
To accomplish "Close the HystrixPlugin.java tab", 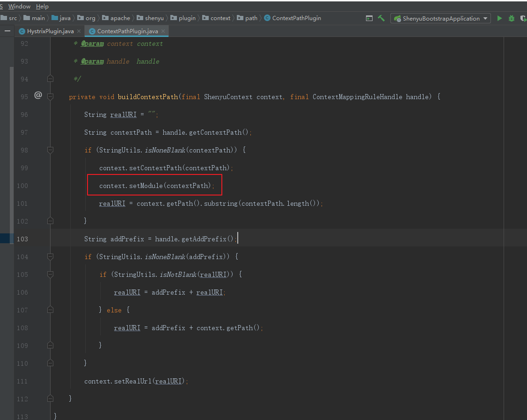I will coord(79,31).
